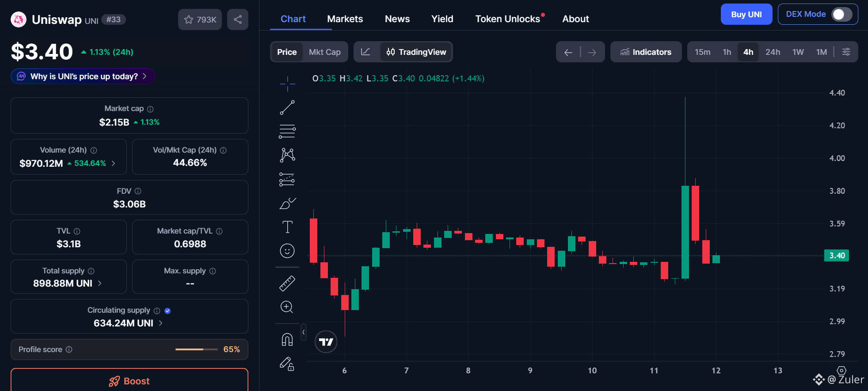This screenshot has width=868, height=391.
Task: Switch chart to Price view
Action: (x=287, y=52)
